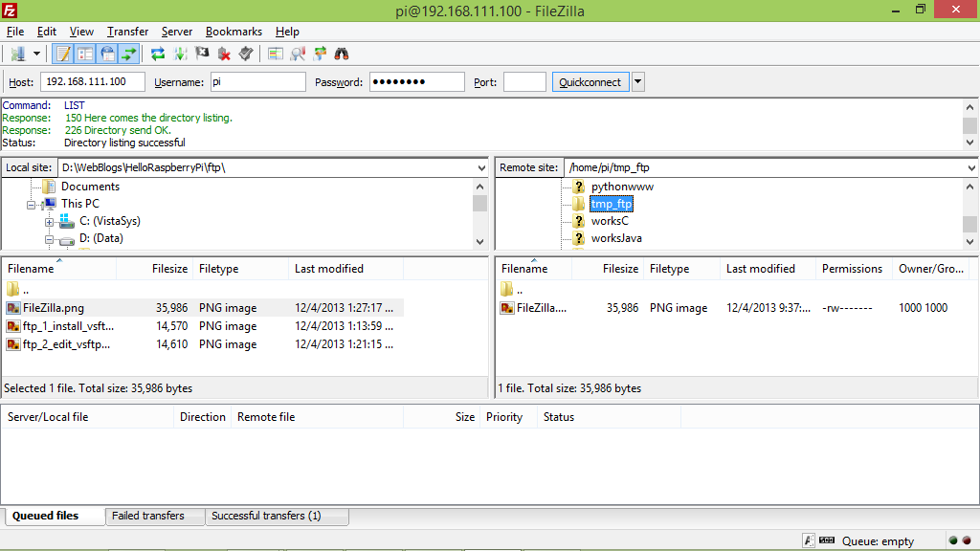980x551 pixels.
Task: Select pythonwww remote folder
Action: point(622,187)
